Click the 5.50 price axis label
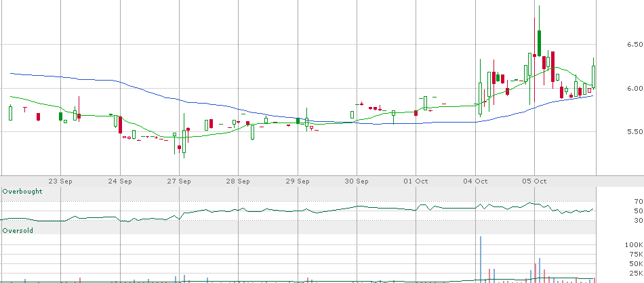The width and height of the screenshot is (644, 283). point(635,131)
